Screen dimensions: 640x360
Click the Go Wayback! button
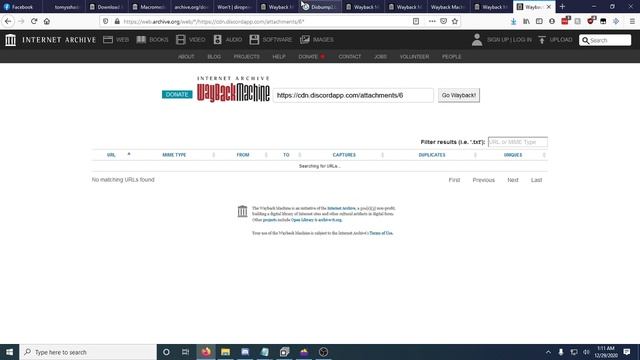tap(459, 95)
